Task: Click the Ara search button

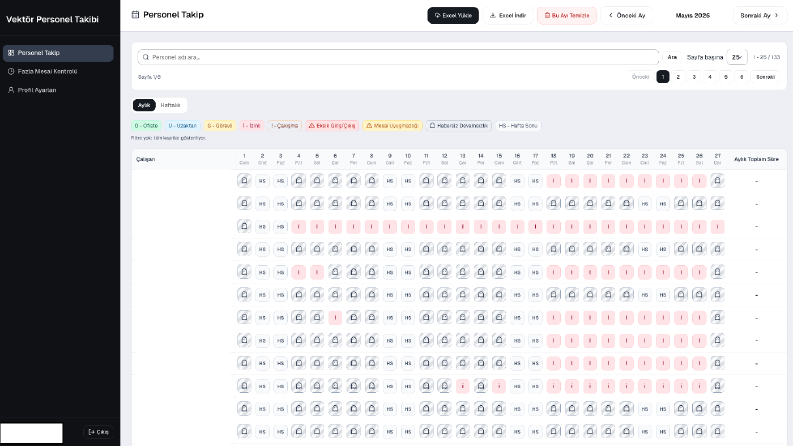Action: [x=672, y=57]
